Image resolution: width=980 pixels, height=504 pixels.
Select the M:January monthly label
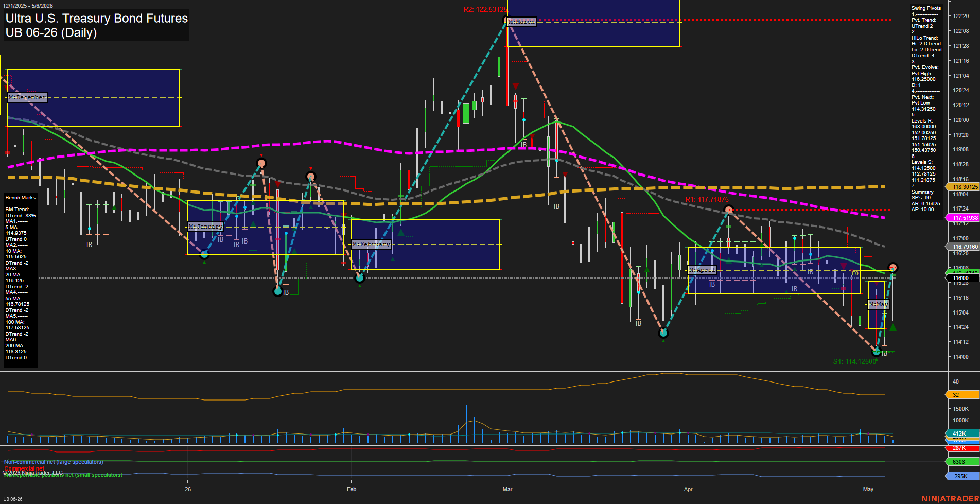click(205, 227)
